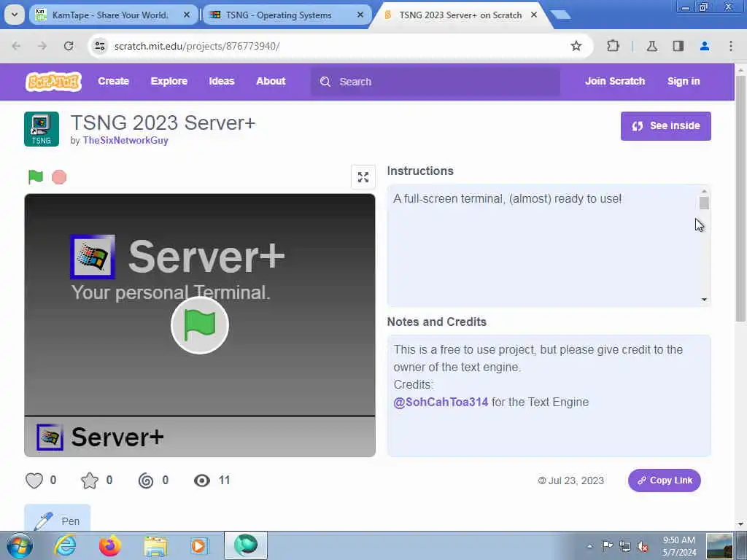Image resolution: width=747 pixels, height=560 pixels.
Task: Click the red stop button above stage
Action: [59, 177]
